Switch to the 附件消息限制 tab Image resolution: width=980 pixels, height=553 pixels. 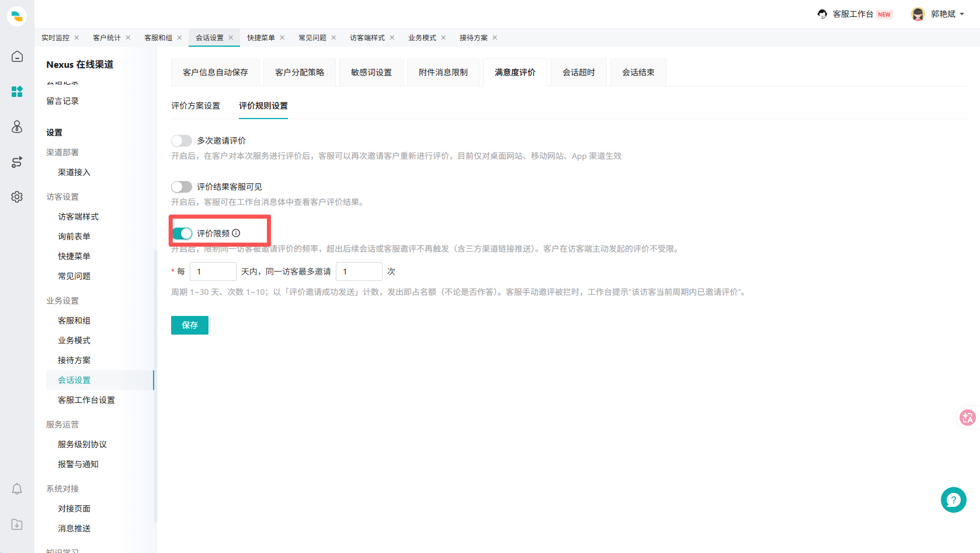443,72
